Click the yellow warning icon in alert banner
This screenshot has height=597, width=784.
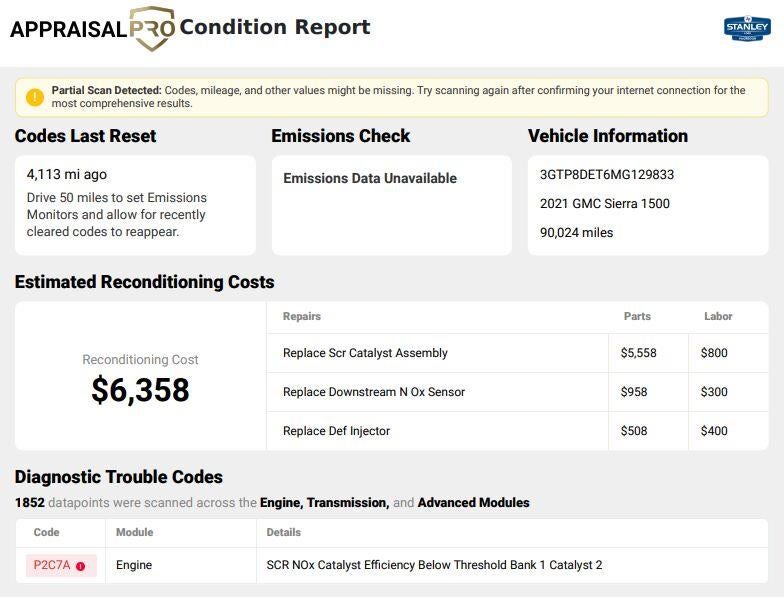click(x=35, y=97)
